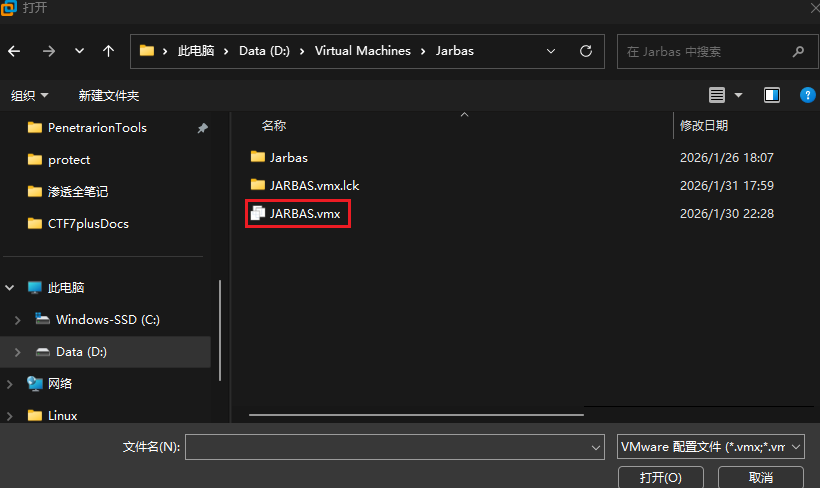Image resolution: width=820 pixels, height=488 pixels.
Task: Open the 组织 menu
Action: click(x=29, y=95)
